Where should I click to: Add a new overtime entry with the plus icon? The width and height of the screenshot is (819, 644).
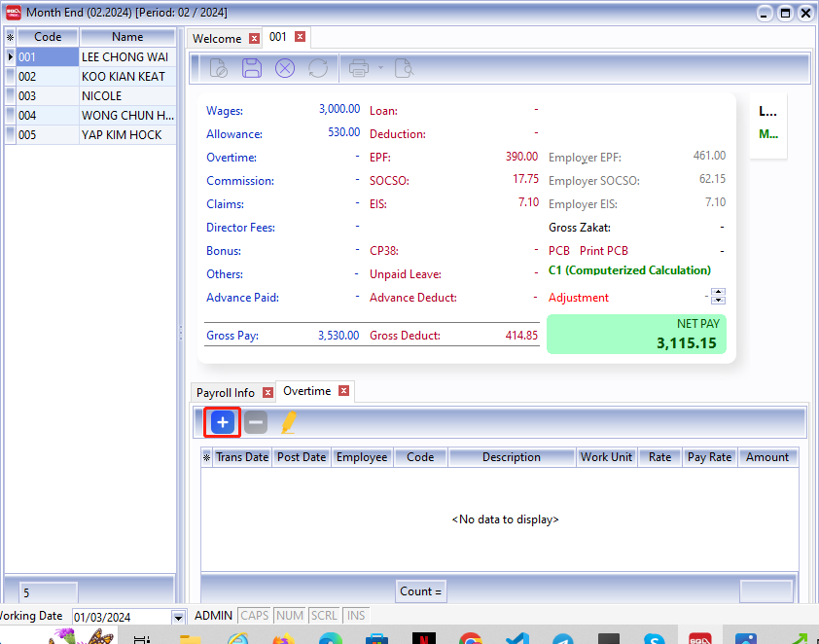pyautogui.click(x=222, y=422)
